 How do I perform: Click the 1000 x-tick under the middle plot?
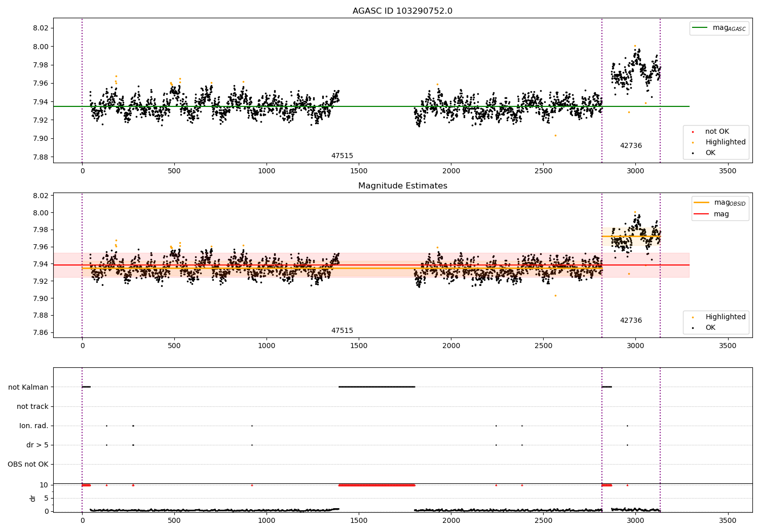267,346
